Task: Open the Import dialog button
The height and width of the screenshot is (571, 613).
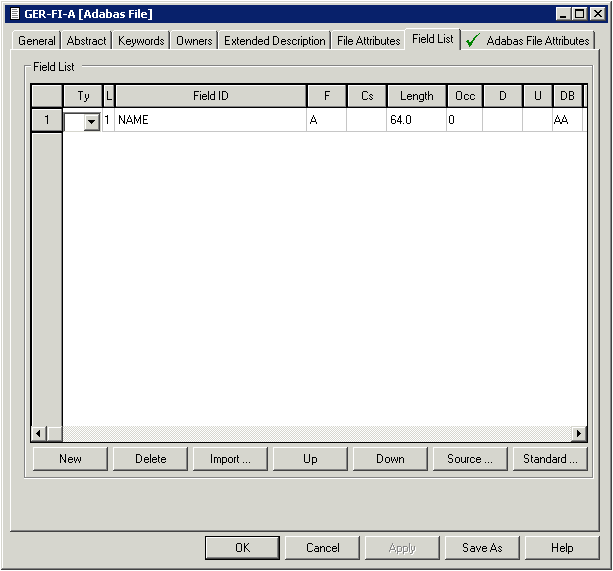Action: tap(230, 459)
